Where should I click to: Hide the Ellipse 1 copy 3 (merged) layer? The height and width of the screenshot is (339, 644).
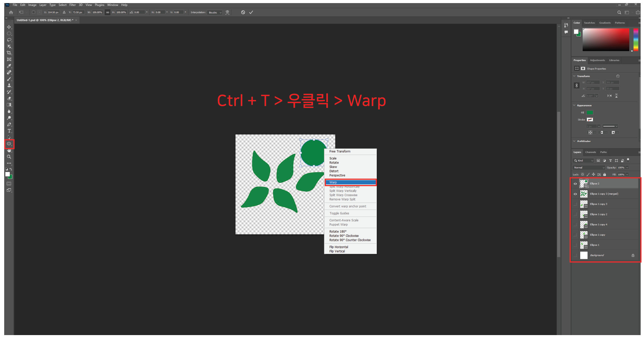pyautogui.click(x=575, y=194)
